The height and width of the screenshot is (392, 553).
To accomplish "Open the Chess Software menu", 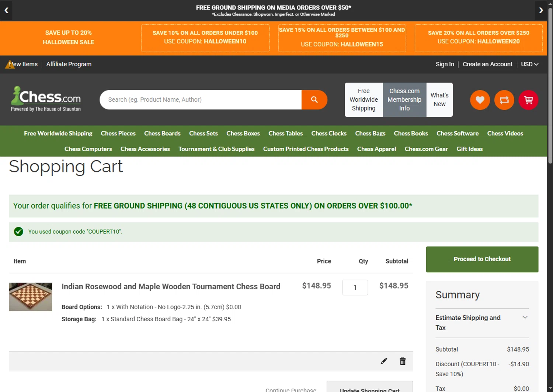I will 458,133.
